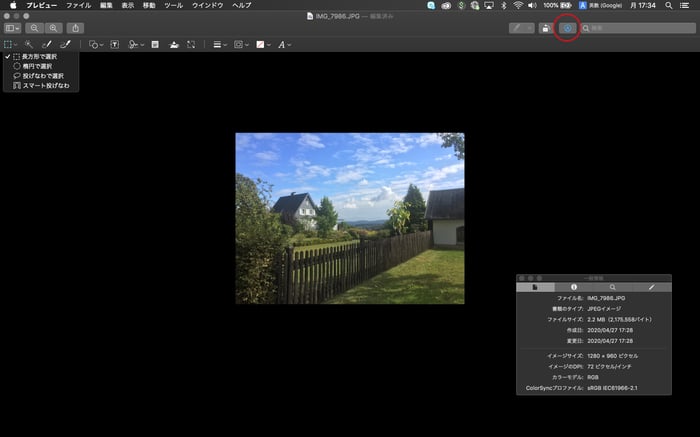Click the Adjust Size icon
Image resolution: width=700 pixels, height=437 pixels.
pyautogui.click(x=191, y=45)
